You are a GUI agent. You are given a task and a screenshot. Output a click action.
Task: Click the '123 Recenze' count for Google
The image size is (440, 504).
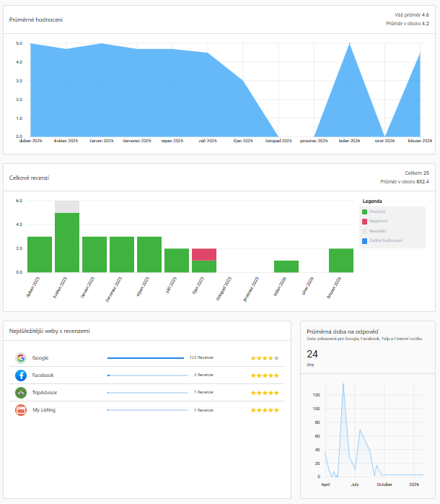(201, 357)
